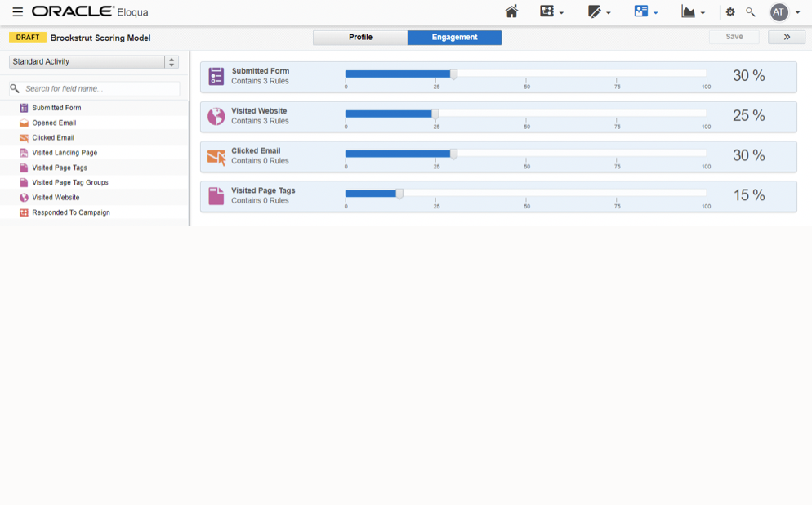Image resolution: width=812 pixels, height=505 pixels.
Task: Select Visited Page Tag Groups icon
Action: [x=24, y=182]
